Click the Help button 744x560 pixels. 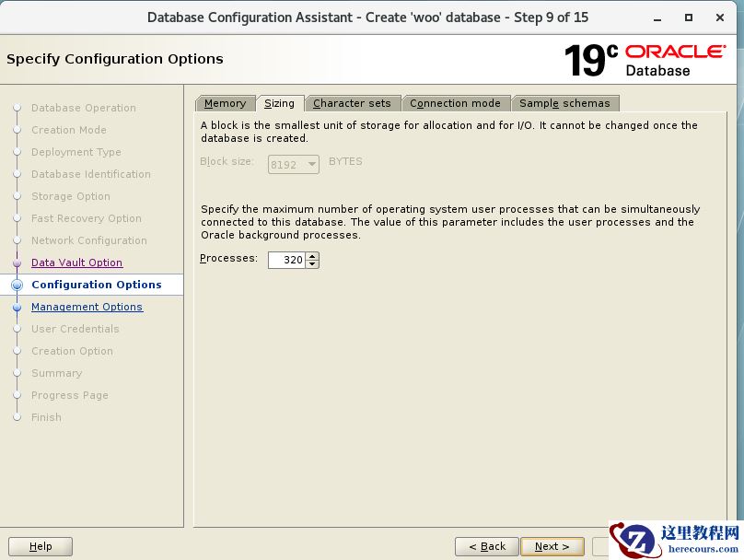pos(41,546)
